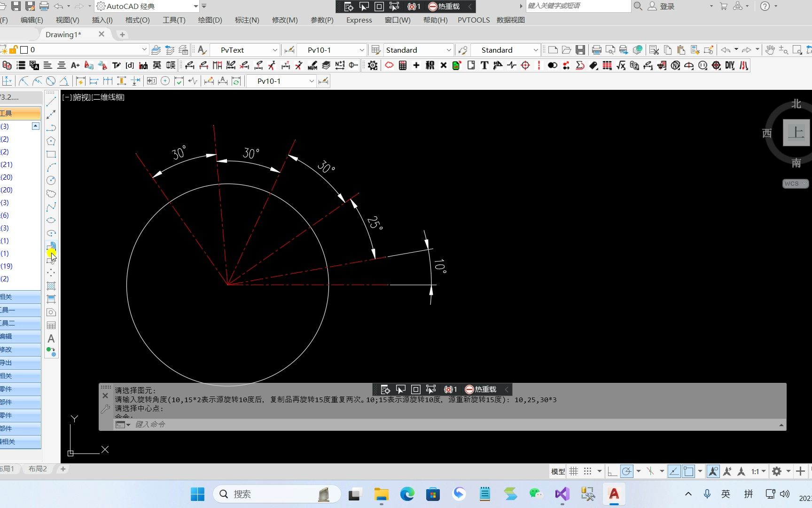Open the layer '0' dropdown list
Screen dimensions: 812x508
point(144,49)
